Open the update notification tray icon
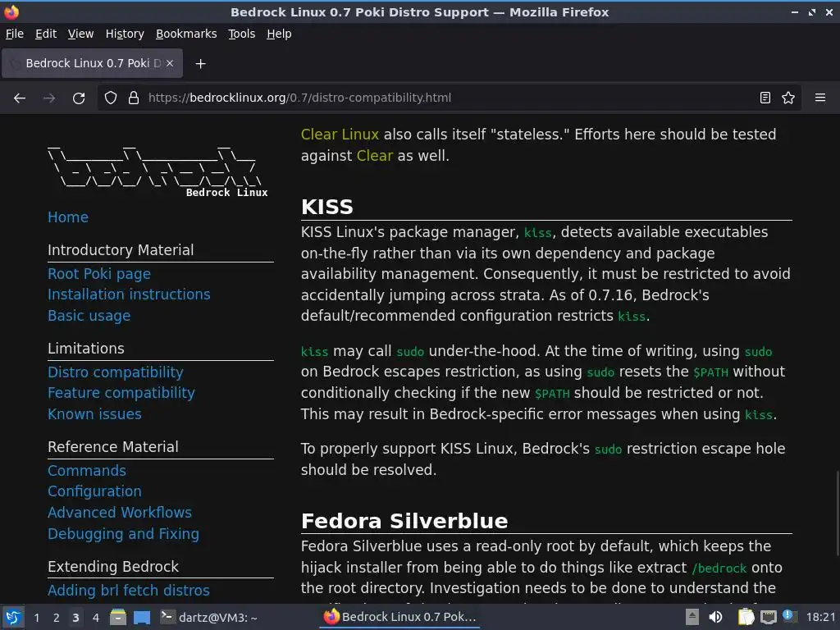Image resolution: width=840 pixels, height=630 pixels. coord(788,616)
